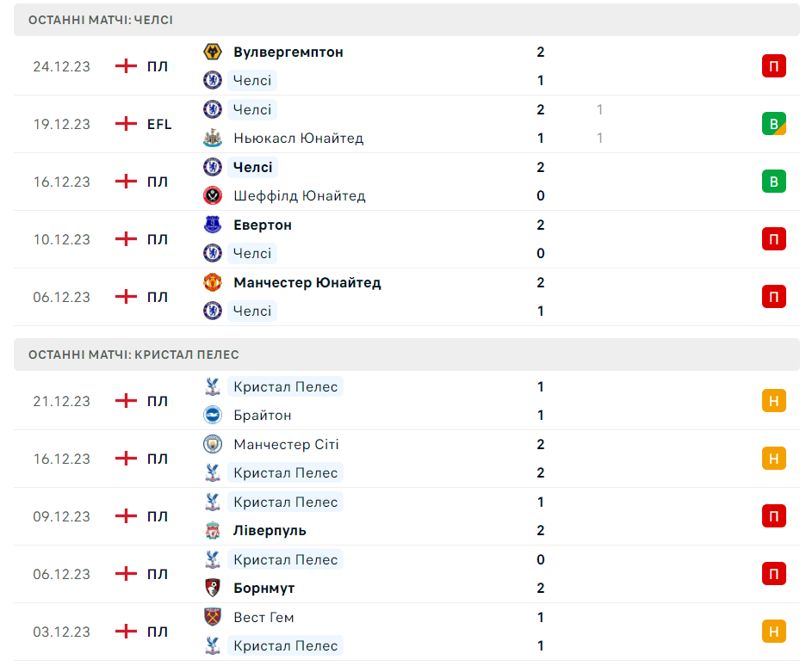The image size is (812, 666).
Task: Click the Everton club crest icon
Action: pyautogui.click(x=212, y=225)
